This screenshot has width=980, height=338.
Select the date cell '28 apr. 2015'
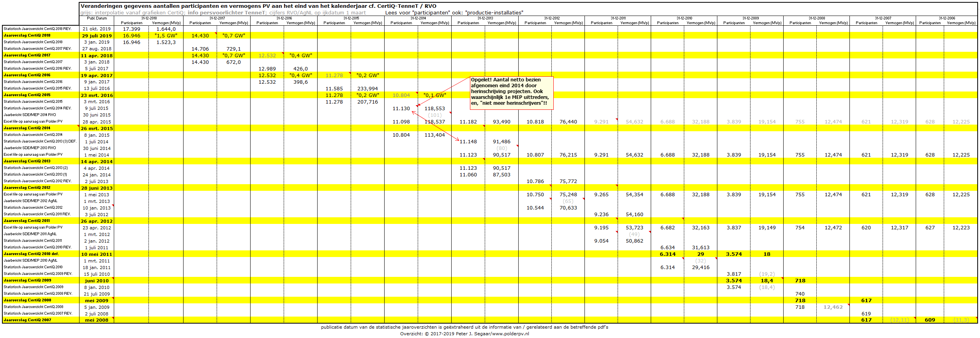pyautogui.click(x=97, y=121)
